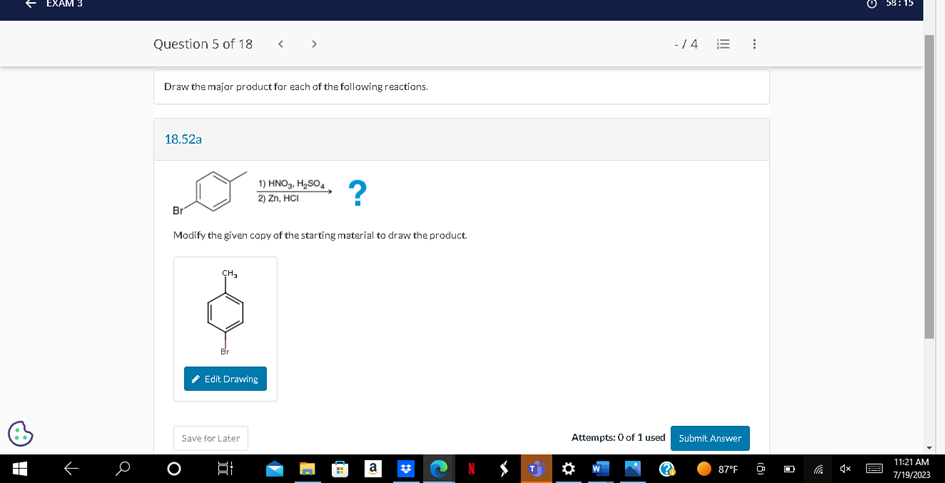
Task: Click the '2) Zn, HCl' reagent text
Action: [x=278, y=198]
